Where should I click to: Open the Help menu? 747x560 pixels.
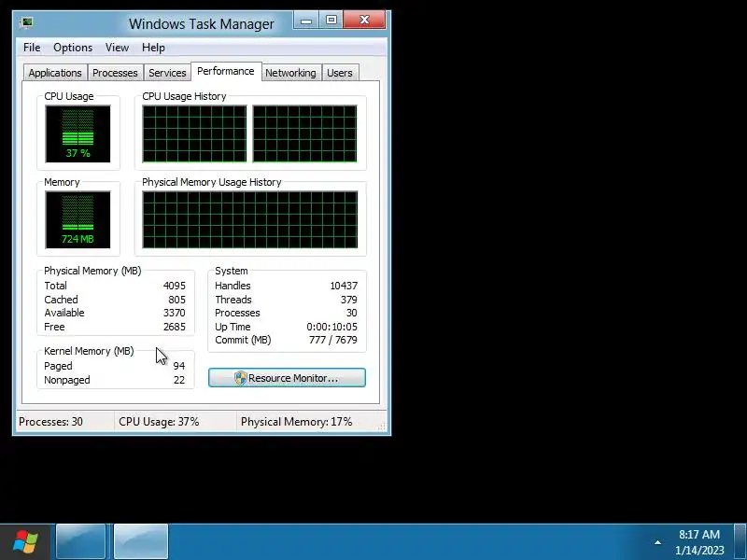153,48
